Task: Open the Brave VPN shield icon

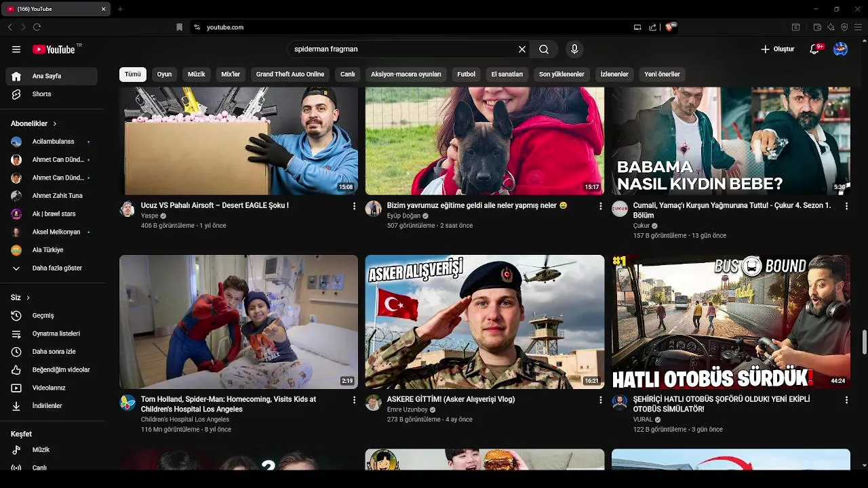Action: click(844, 27)
